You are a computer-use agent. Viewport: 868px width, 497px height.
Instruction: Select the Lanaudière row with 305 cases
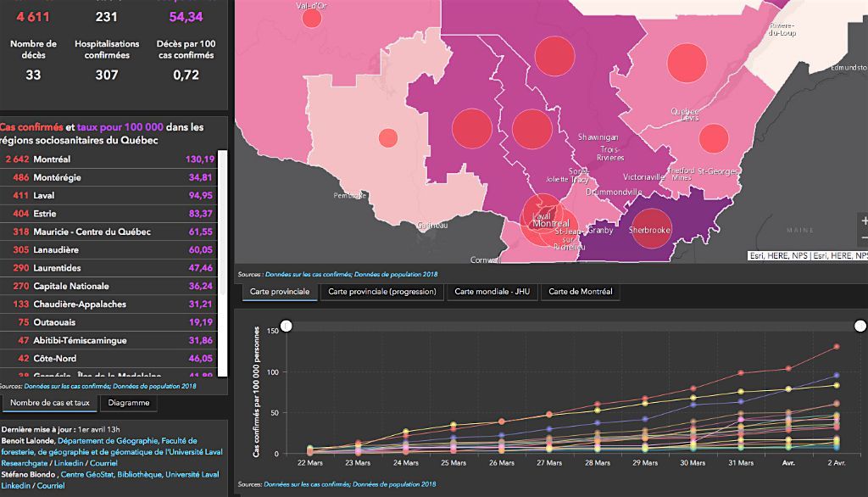[x=109, y=250]
